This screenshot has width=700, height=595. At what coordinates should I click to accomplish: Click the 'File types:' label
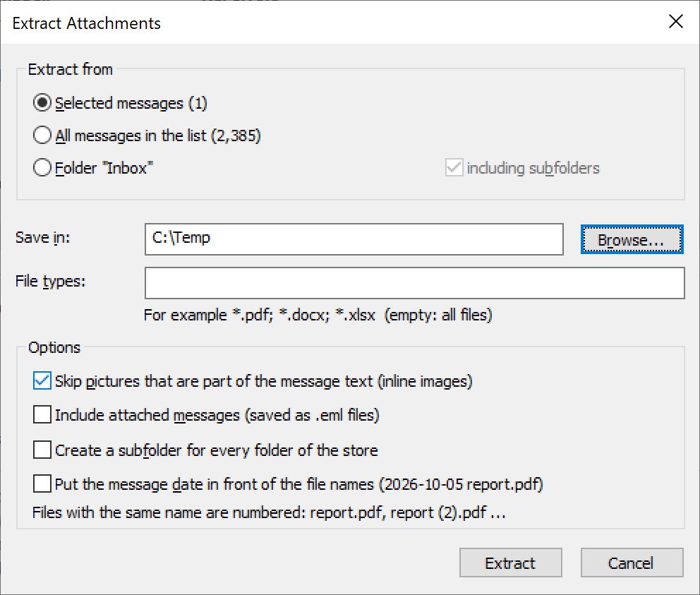(50, 282)
